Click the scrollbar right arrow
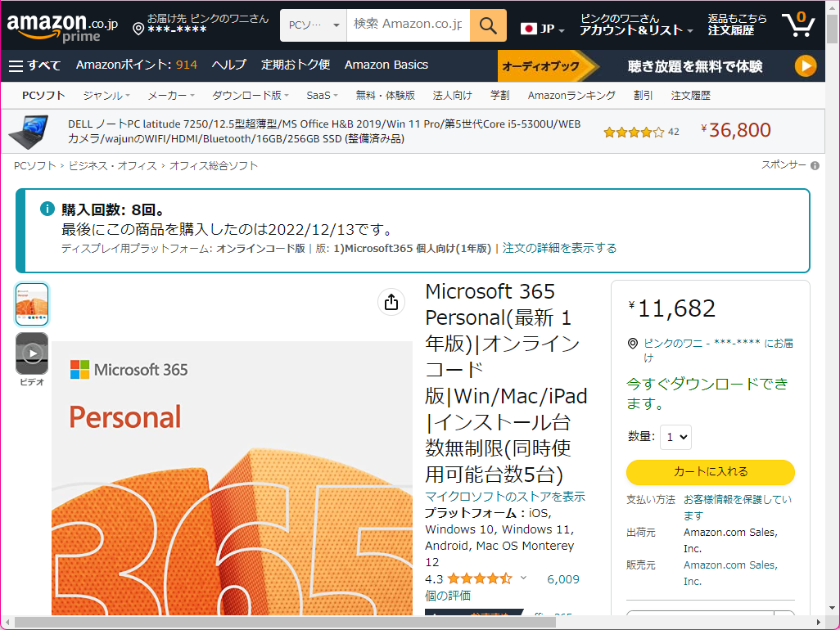Screen dimensions: 840x630 pos(819,622)
